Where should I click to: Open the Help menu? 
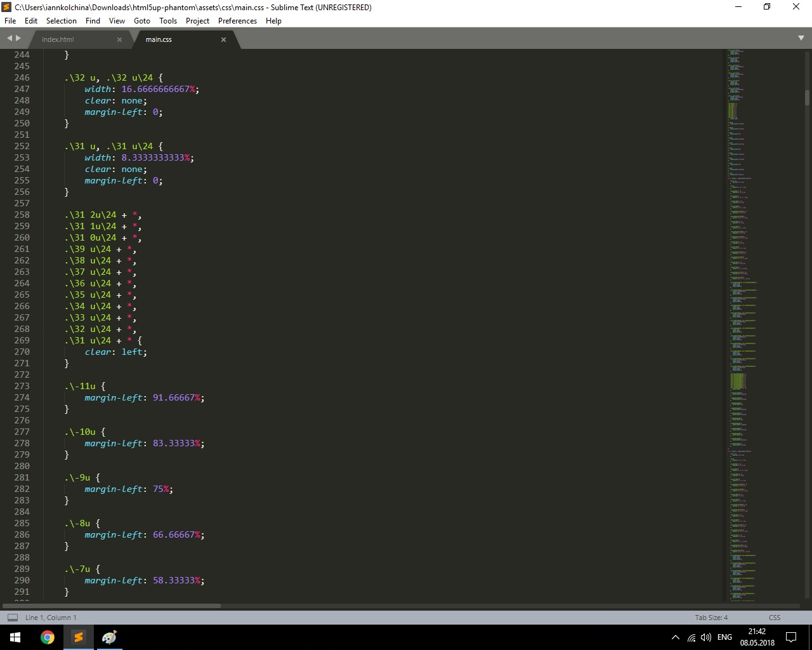[273, 20]
